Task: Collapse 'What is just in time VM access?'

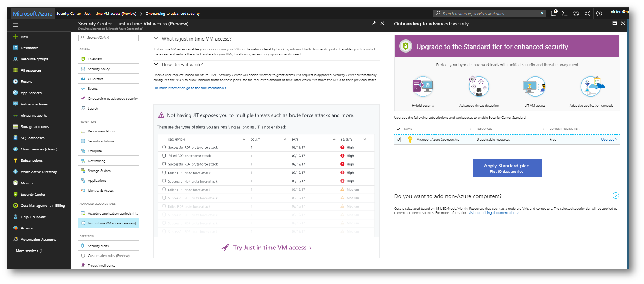Action: click(x=156, y=39)
